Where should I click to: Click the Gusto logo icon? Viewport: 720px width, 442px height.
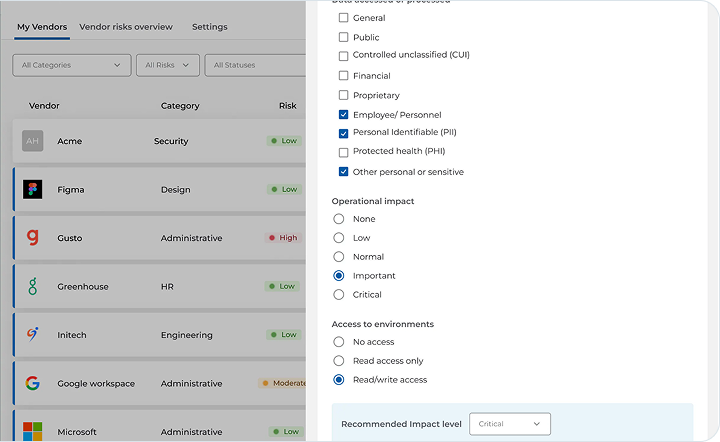[x=33, y=237]
